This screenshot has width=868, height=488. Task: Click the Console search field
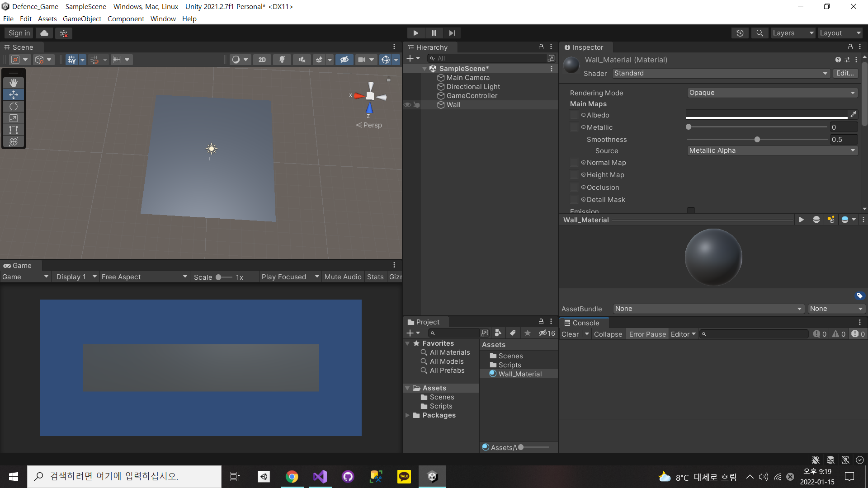(754, 334)
